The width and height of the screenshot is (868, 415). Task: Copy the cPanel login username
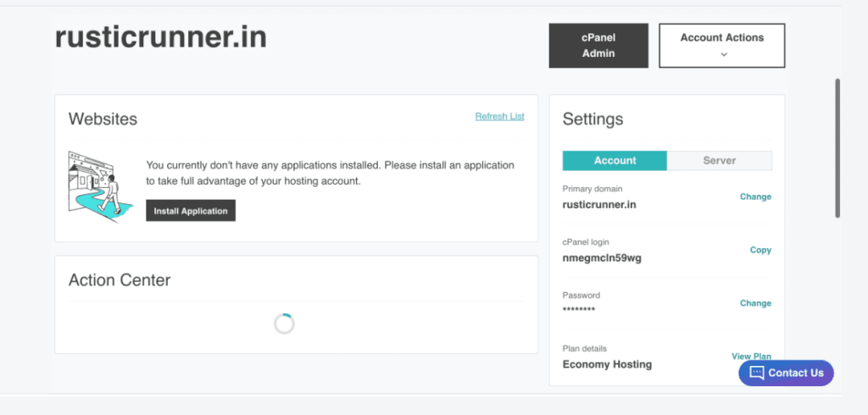(760, 250)
